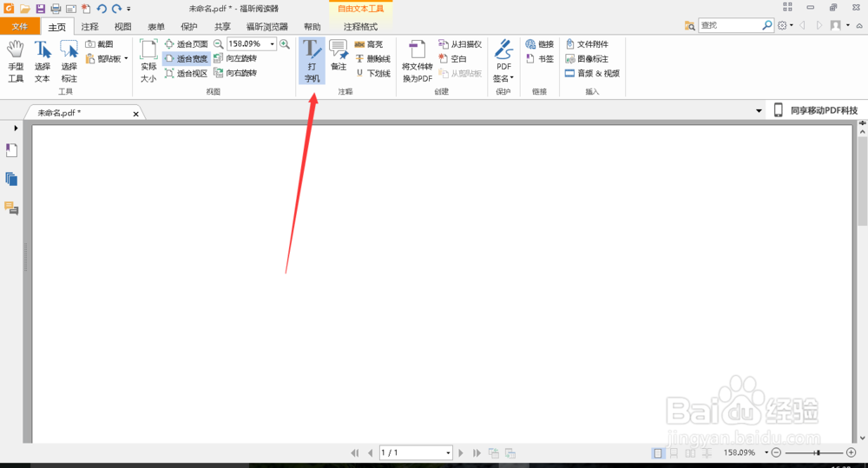The image size is (868, 468).
Task: Open the Clipboard (剪贴板) dropdown
Action: [x=107, y=59]
